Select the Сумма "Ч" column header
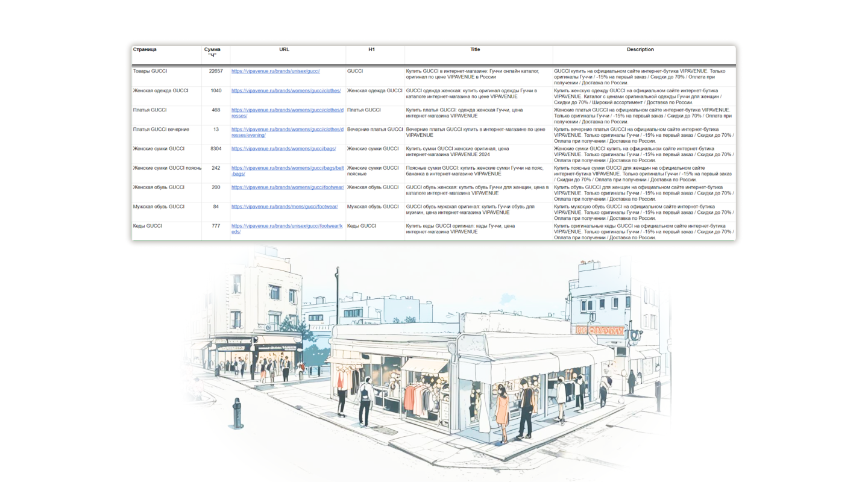Viewport: 868px width, 482px height. point(212,52)
